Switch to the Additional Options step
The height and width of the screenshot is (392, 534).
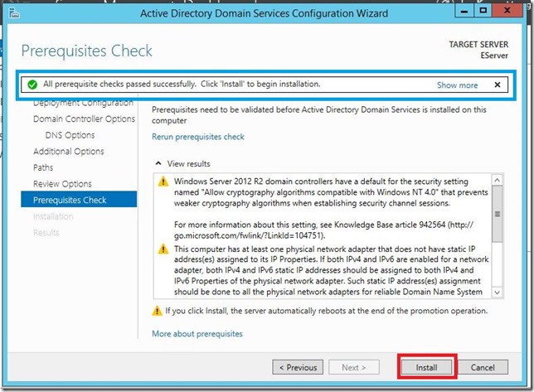pyautogui.click(x=69, y=151)
